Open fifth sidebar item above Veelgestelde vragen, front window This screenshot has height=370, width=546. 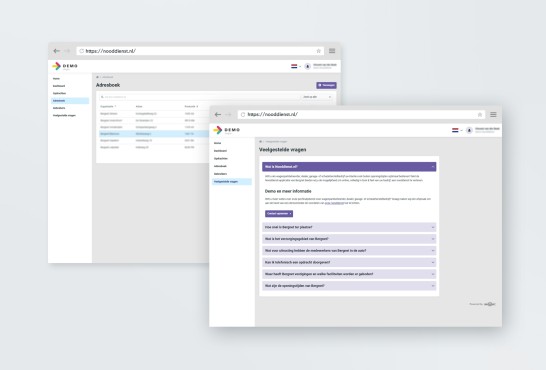tap(220, 174)
